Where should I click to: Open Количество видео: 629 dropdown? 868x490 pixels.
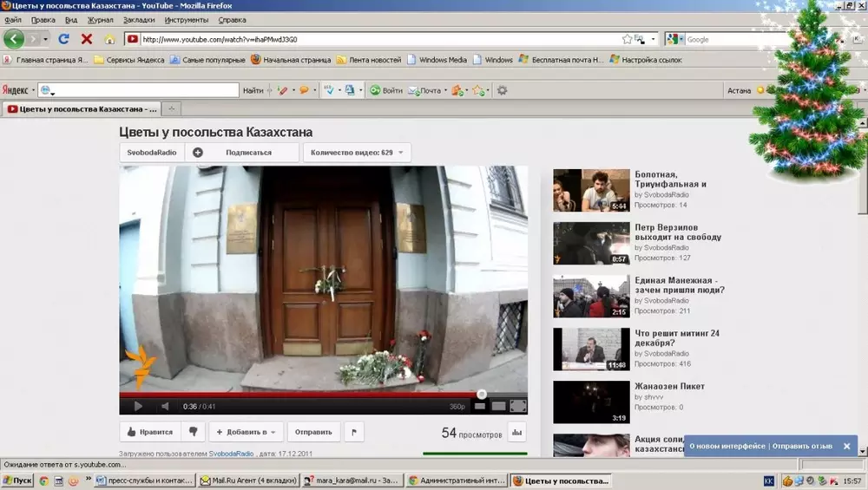pyautogui.click(x=356, y=153)
